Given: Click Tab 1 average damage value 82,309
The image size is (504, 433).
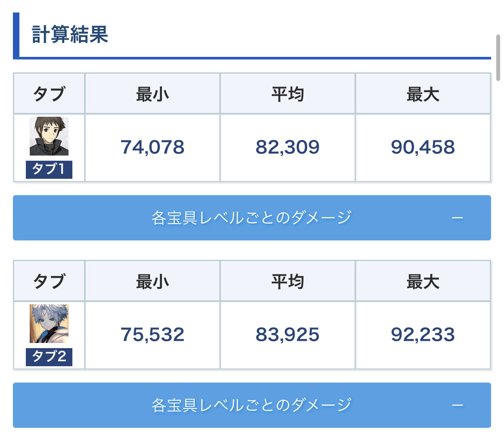Looking at the screenshot, I should pos(287,147).
